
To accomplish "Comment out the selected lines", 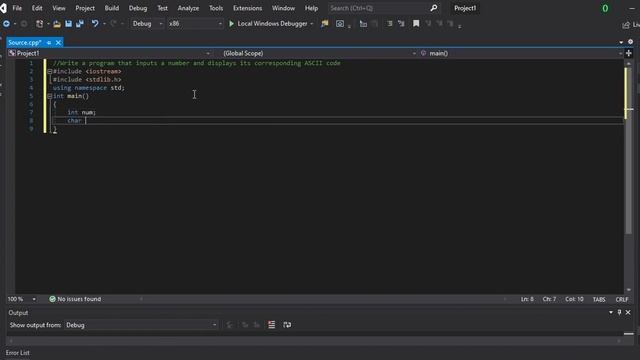I will pos(390,24).
